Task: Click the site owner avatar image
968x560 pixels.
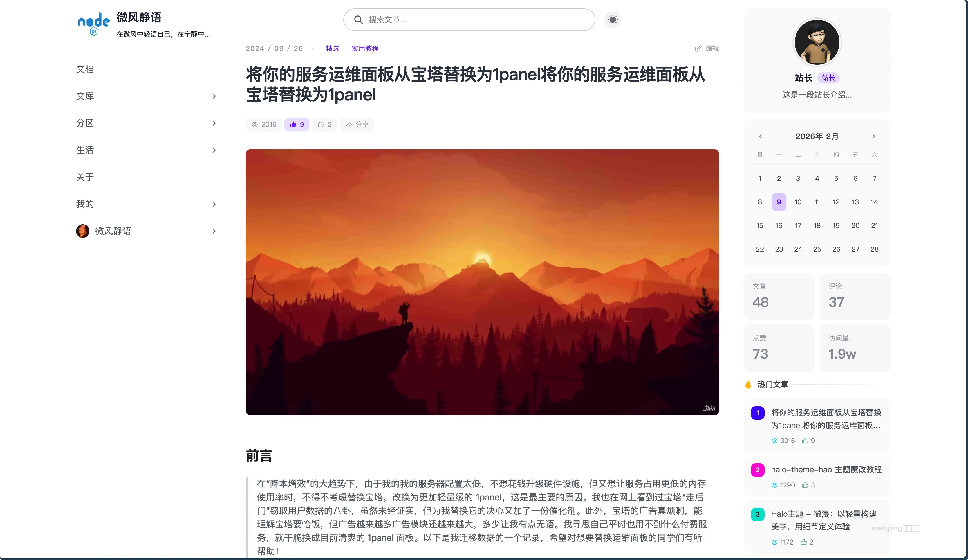Action: 817,42
